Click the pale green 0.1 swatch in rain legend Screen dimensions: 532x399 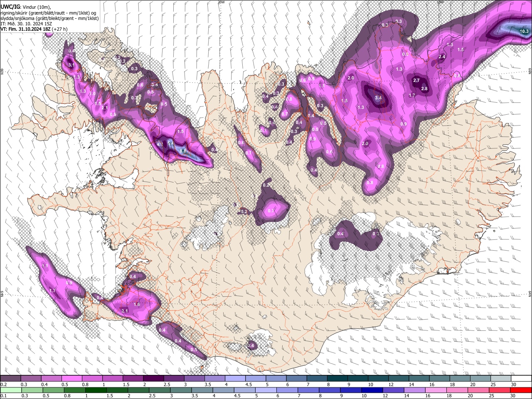(x=10, y=390)
